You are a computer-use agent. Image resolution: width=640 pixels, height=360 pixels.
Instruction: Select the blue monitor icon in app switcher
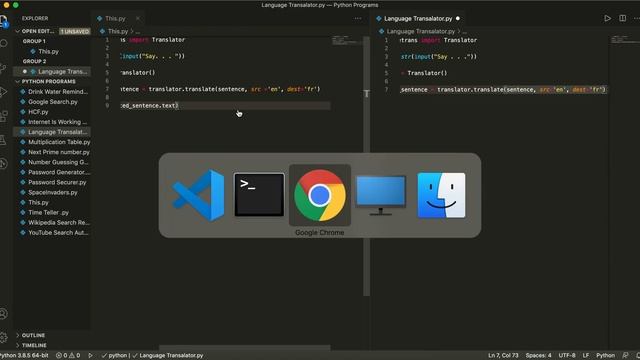click(x=380, y=195)
